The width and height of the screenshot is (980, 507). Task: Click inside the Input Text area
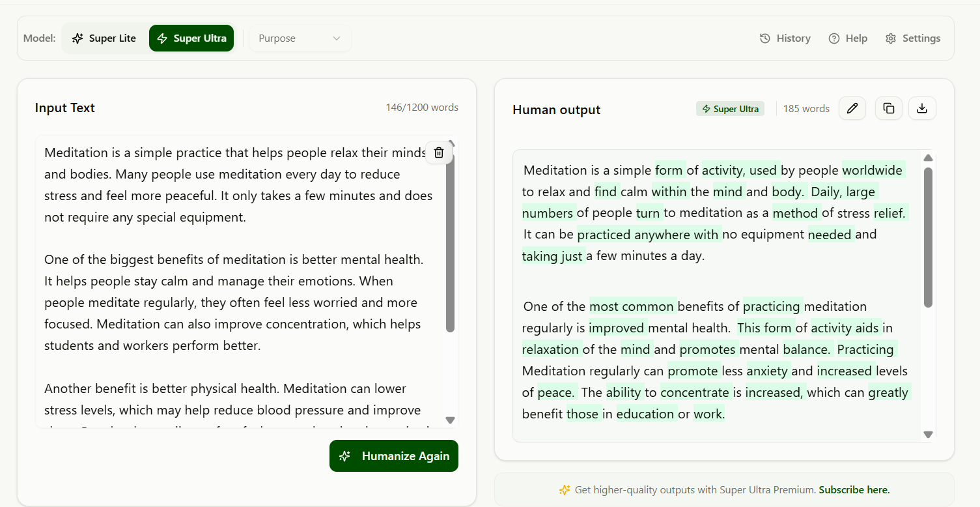[x=240, y=282]
